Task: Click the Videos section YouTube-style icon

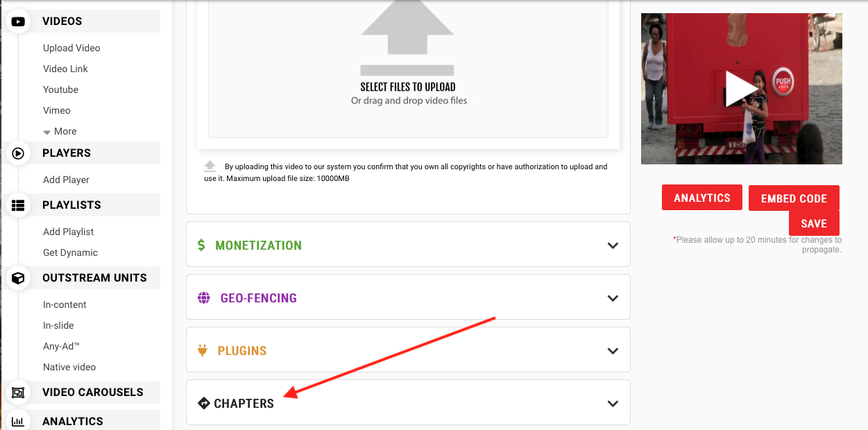Action: [x=18, y=21]
